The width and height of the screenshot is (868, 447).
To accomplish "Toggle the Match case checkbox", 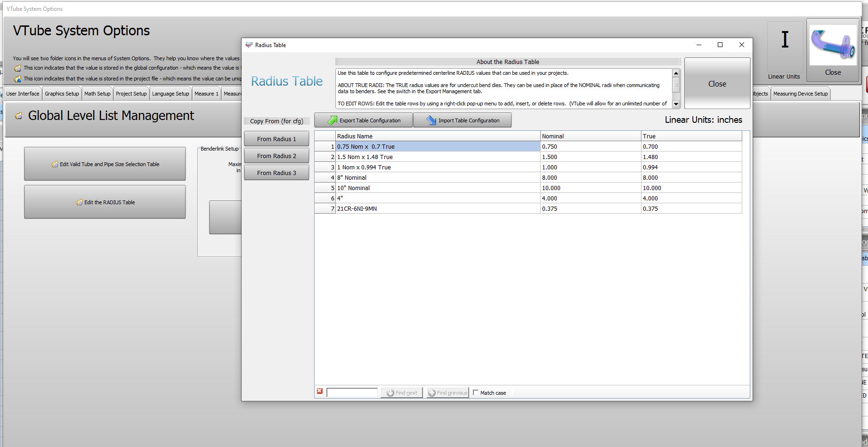I will pos(476,392).
